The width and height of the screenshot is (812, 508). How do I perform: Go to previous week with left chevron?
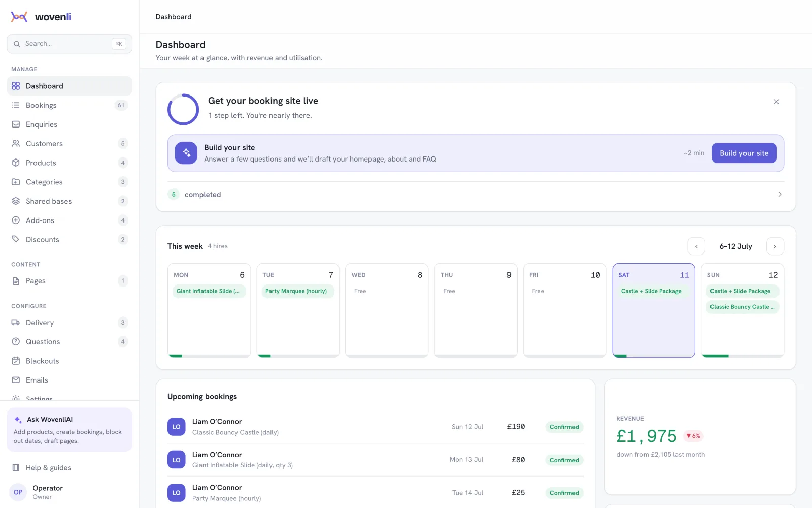click(x=696, y=246)
